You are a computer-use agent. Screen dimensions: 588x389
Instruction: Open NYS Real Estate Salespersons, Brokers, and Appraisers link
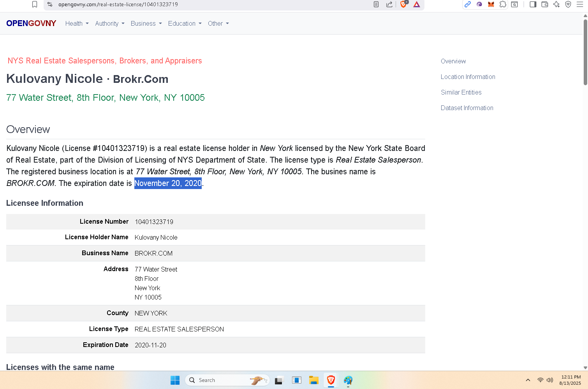coord(105,61)
